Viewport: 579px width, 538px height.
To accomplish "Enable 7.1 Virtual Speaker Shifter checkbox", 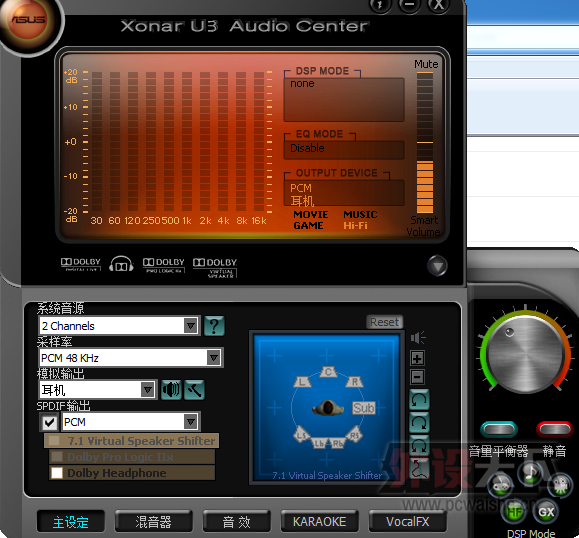I will (x=54, y=441).
